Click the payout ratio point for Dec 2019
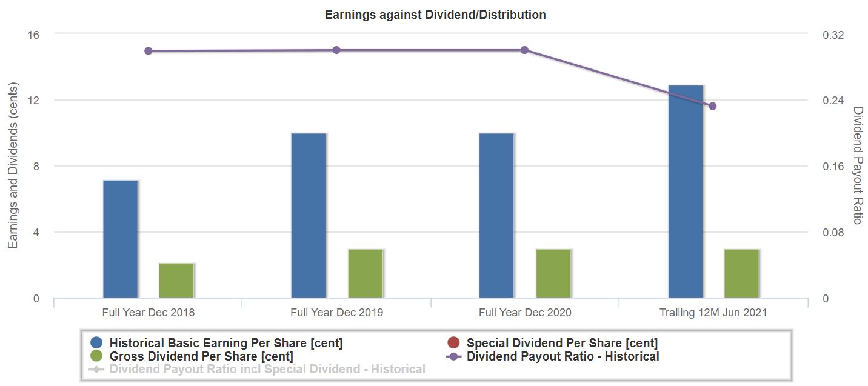This screenshot has height=386, width=868. pos(336,50)
